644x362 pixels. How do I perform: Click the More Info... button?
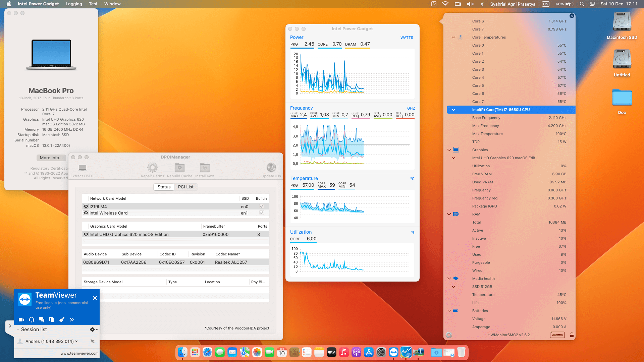pyautogui.click(x=51, y=158)
